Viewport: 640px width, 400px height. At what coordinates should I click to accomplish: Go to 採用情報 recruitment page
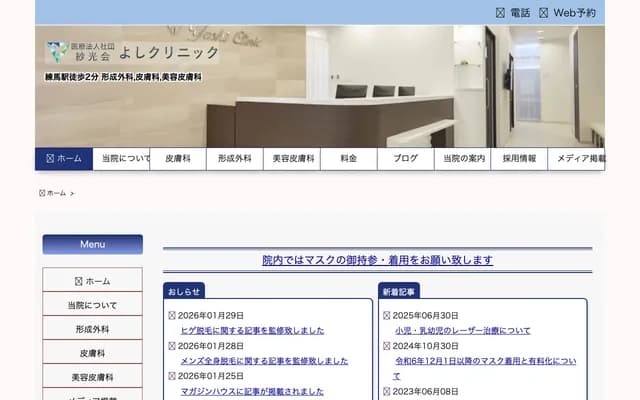(519, 159)
